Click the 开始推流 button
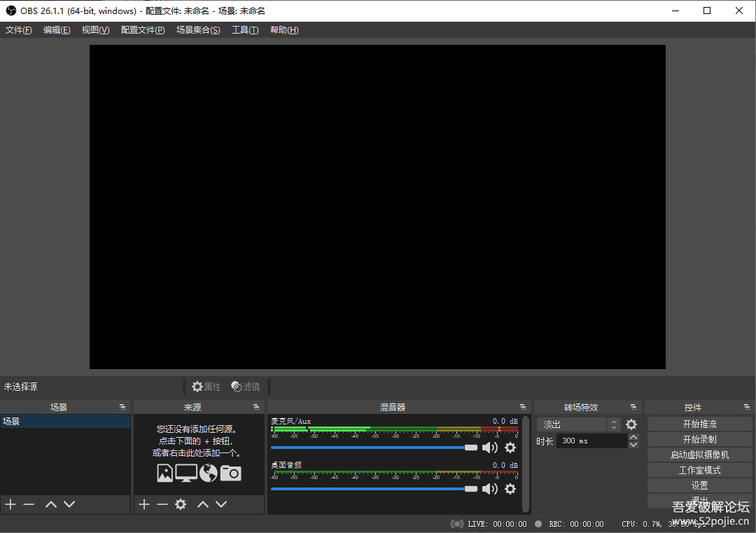This screenshot has width=756, height=533. pyautogui.click(x=699, y=424)
